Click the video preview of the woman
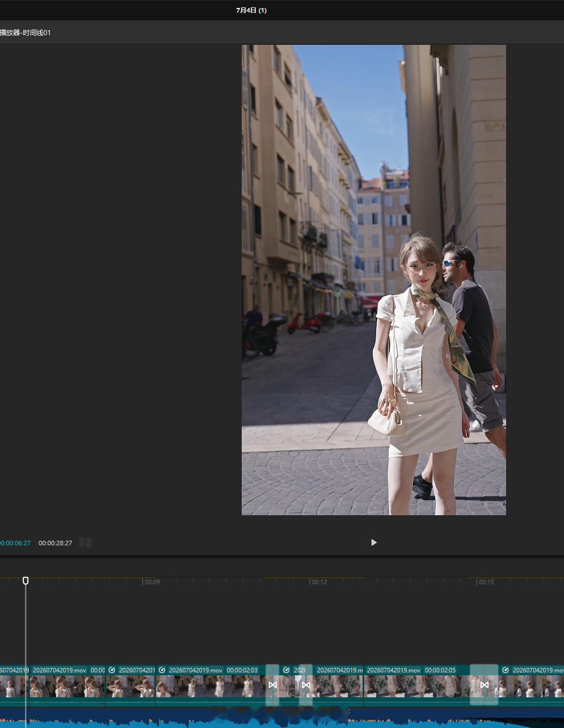This screenshot has height=728, width=564. (373, 280)
